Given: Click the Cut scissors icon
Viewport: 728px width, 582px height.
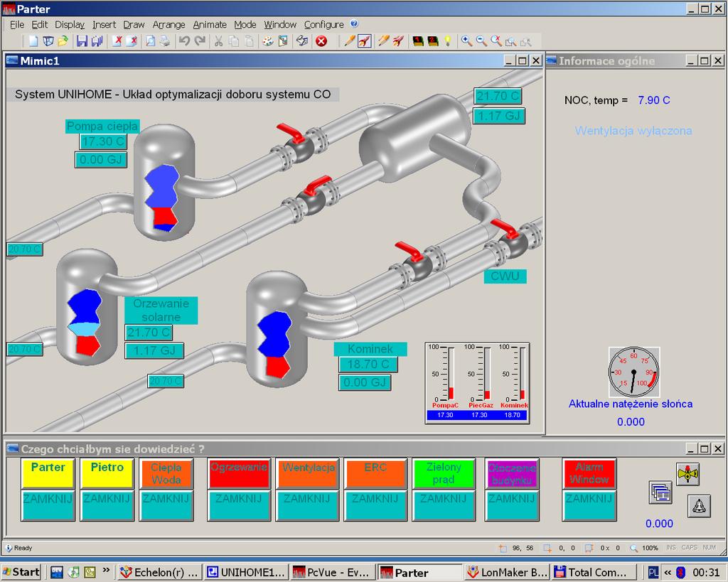Looking at the screenshot, I should click(x=219, y=41).
